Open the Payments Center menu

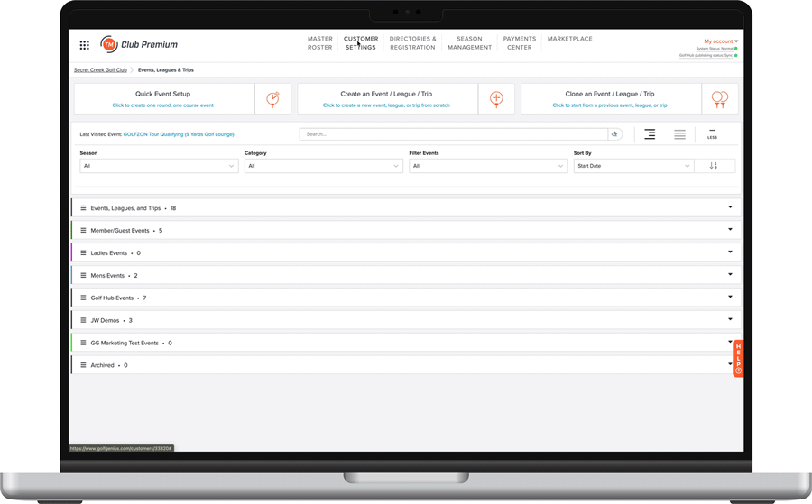point(520,43)
